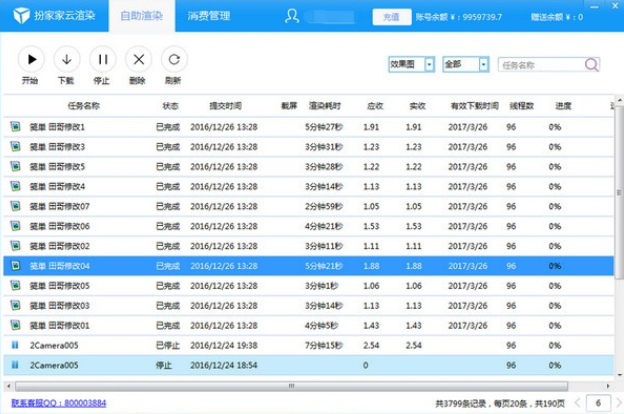The width and height of the screenshot is (624, 414).
Task: Click the 充值 recharge button
Action: [391, 17]
